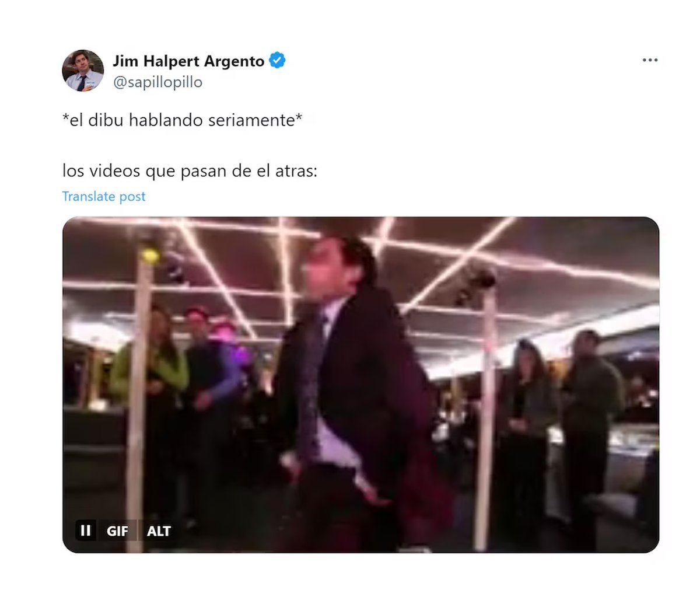This screenshot has height=600, width=700.
Task: Click the GIF label badge
Action: pyautogui.click(x=117, y=531)
